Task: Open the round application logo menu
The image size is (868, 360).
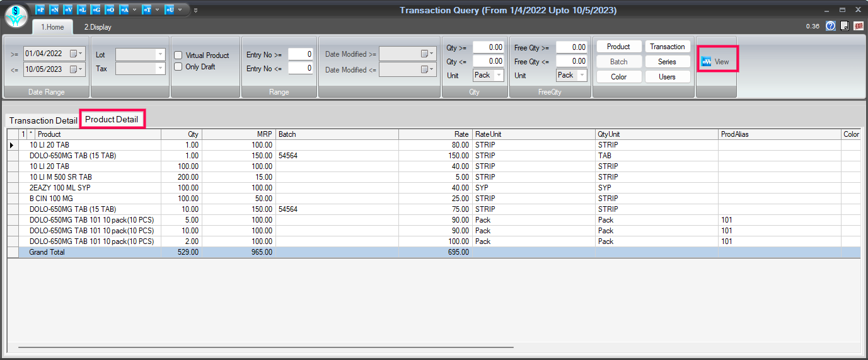Action: click(x=16, y=16)
